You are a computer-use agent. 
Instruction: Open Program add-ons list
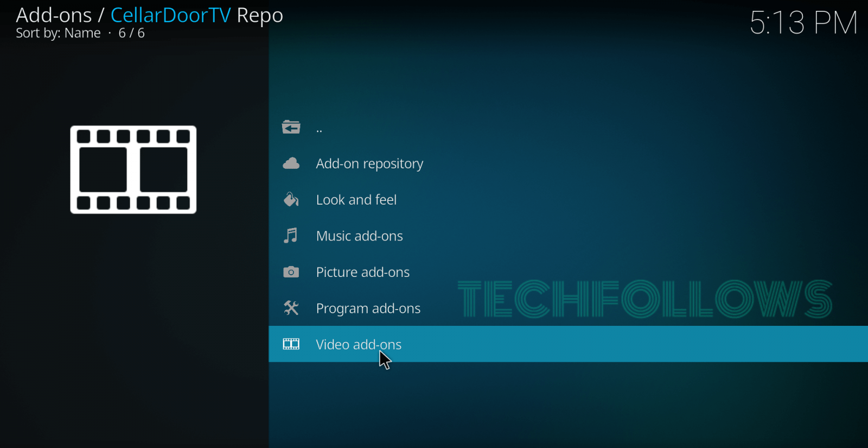tap(568, 308)
